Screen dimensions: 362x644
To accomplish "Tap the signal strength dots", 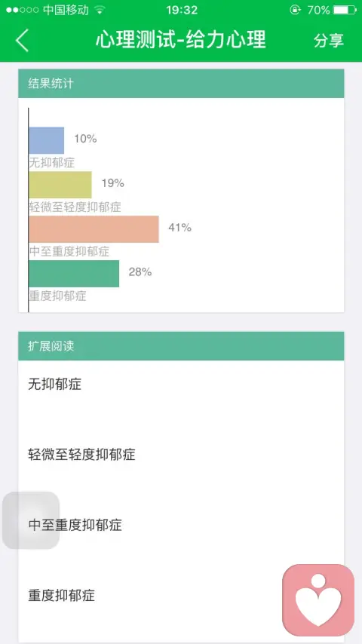I will pos(22,10).
